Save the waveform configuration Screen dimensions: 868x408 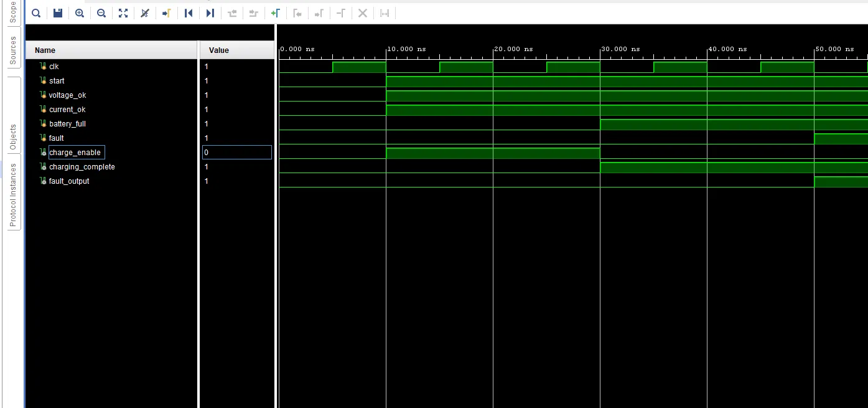(x=58, y=13)
